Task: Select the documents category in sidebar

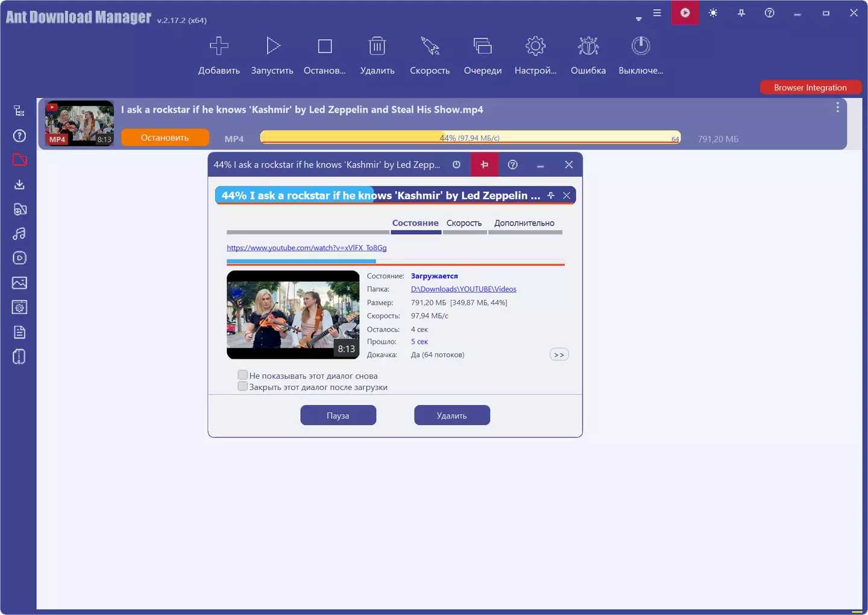Action: click(19, 332)
